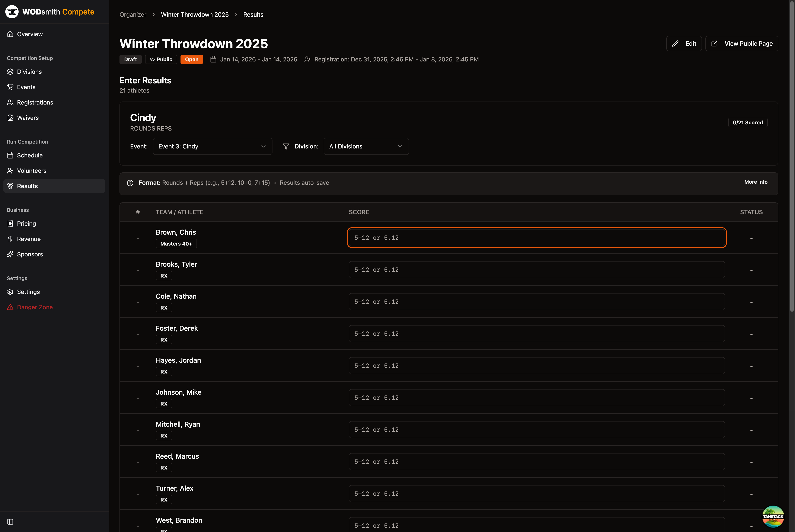This screenshot has height=532, width=795.
Task: Click the Results breadcrumb text
Action: [253, 15]
